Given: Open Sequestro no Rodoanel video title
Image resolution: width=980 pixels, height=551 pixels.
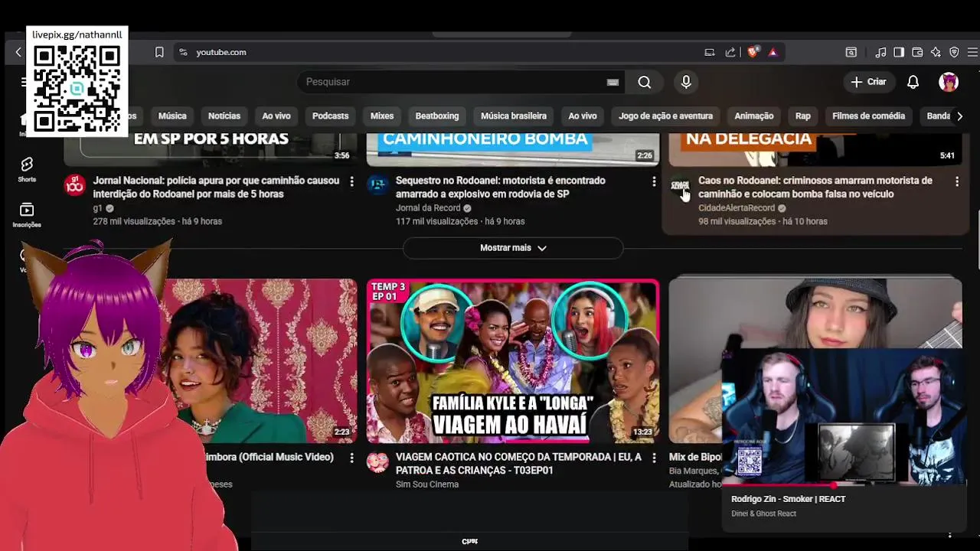Looking at the screenshot, I should (x=501, y=187).
